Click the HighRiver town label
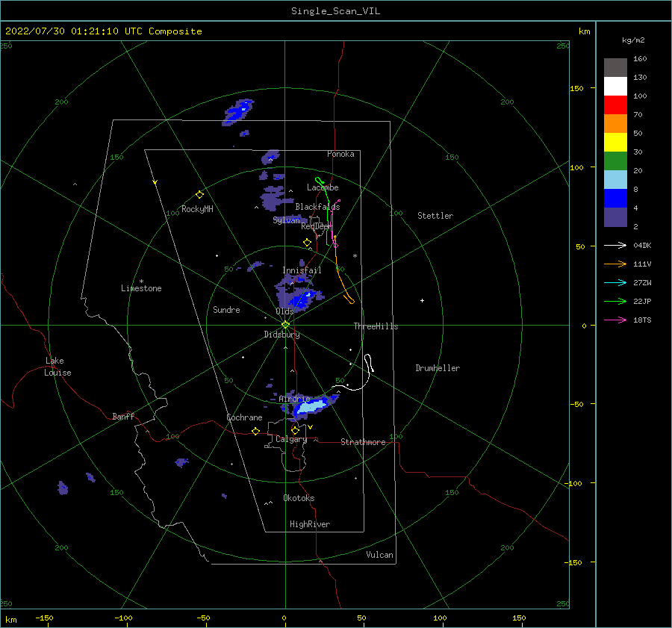The image size is (672, 628). (310, 524)
